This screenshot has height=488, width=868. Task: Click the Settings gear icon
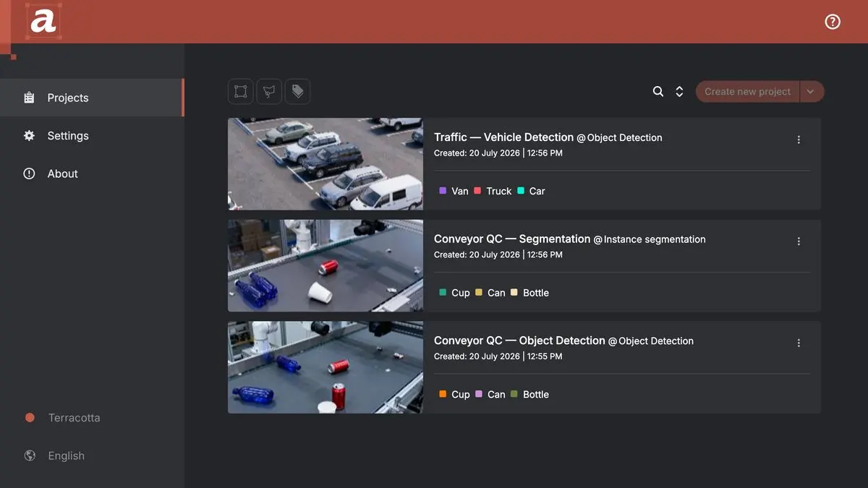tap(29, 136)
